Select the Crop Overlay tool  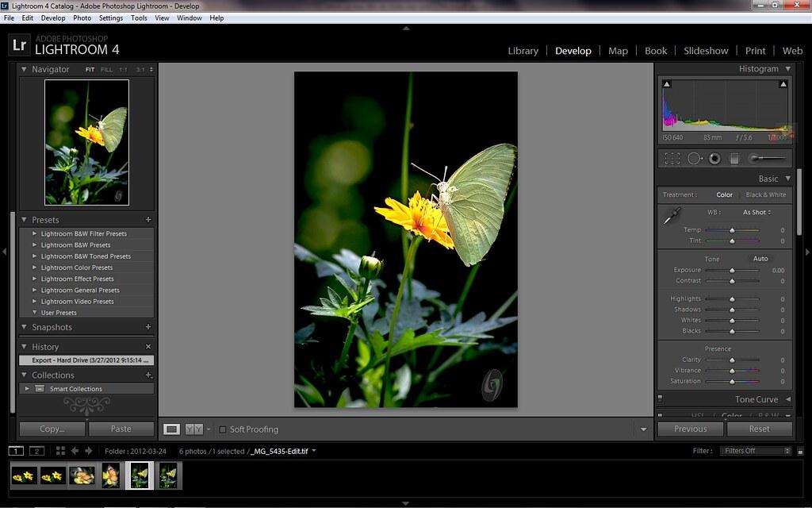tap(672, 159)
